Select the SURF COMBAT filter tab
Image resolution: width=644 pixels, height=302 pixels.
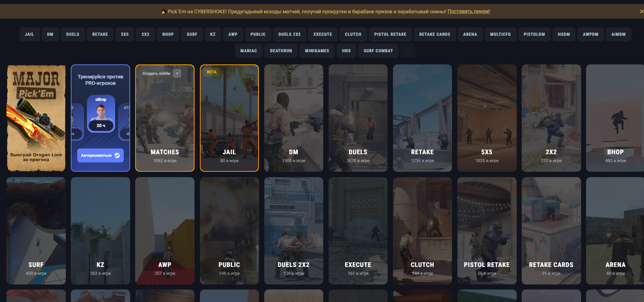378,51
